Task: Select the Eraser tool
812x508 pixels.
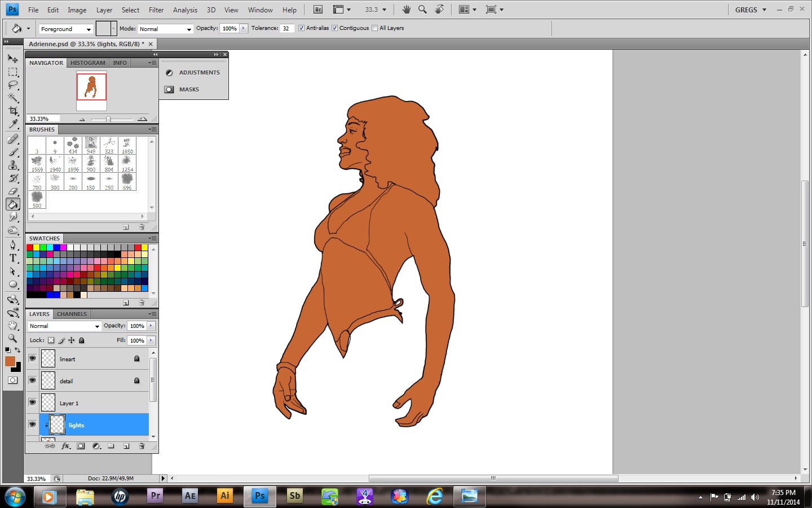Action: (x=13, y=191)
